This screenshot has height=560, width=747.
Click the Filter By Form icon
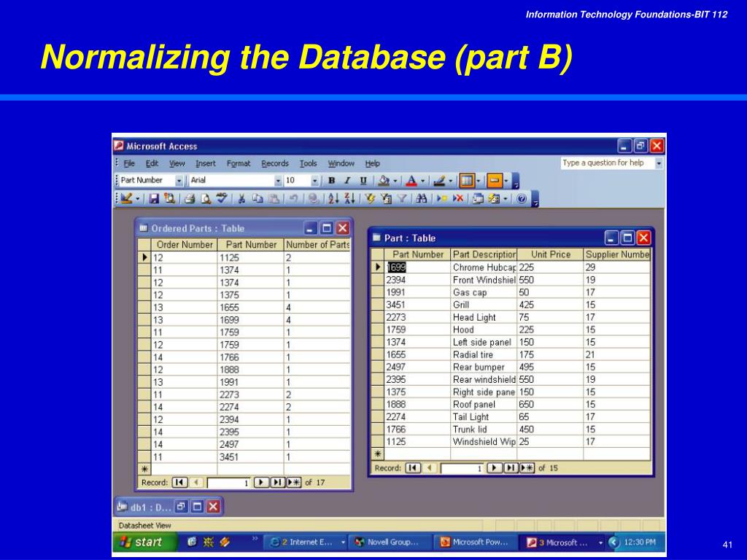[386, 198]
